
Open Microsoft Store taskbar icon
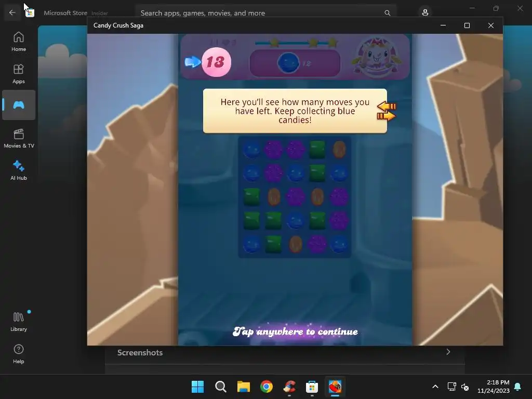pos(312,387)
